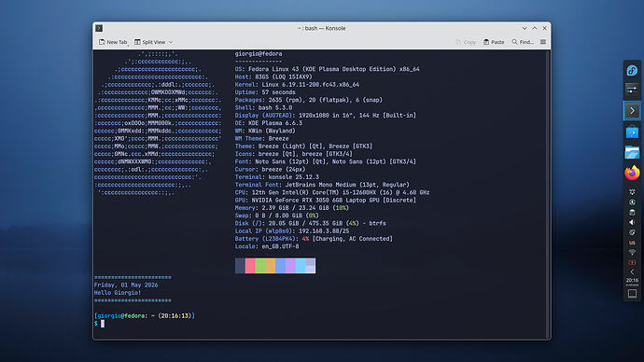644x362 pixels.
Task: Click the 'Shell: bash 5.3.0' line
Action: click(x=263, y=107)
